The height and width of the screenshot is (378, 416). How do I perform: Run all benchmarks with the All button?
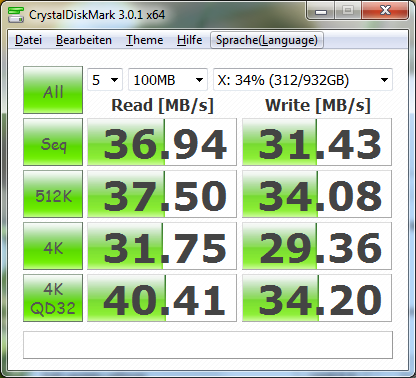click(53, 90)
